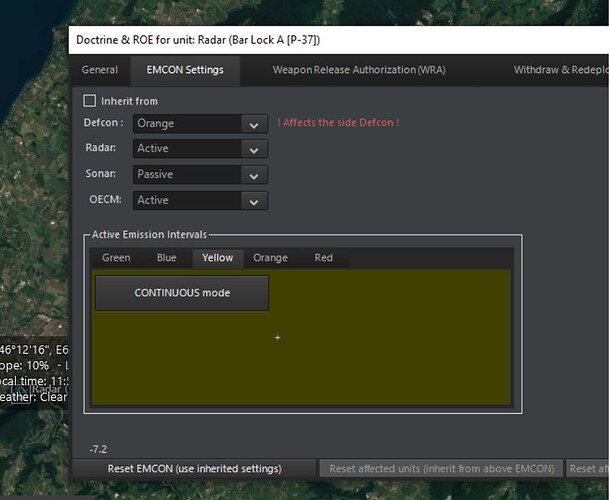
Task: Click the CONTINUOUS mode button
Action: (x=182, y=293)
